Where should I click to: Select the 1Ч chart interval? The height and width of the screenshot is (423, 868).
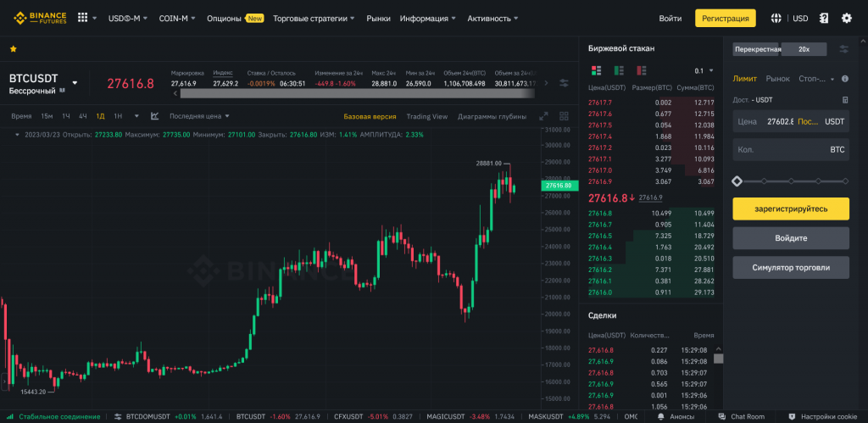click(x=66, y=116)
